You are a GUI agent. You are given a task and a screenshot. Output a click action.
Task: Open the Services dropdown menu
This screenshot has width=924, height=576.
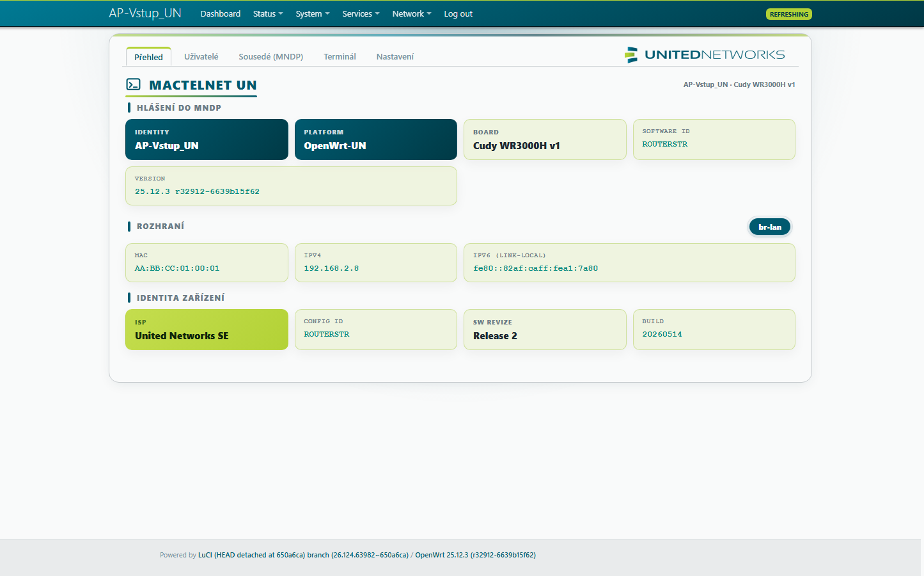(361, 13)
